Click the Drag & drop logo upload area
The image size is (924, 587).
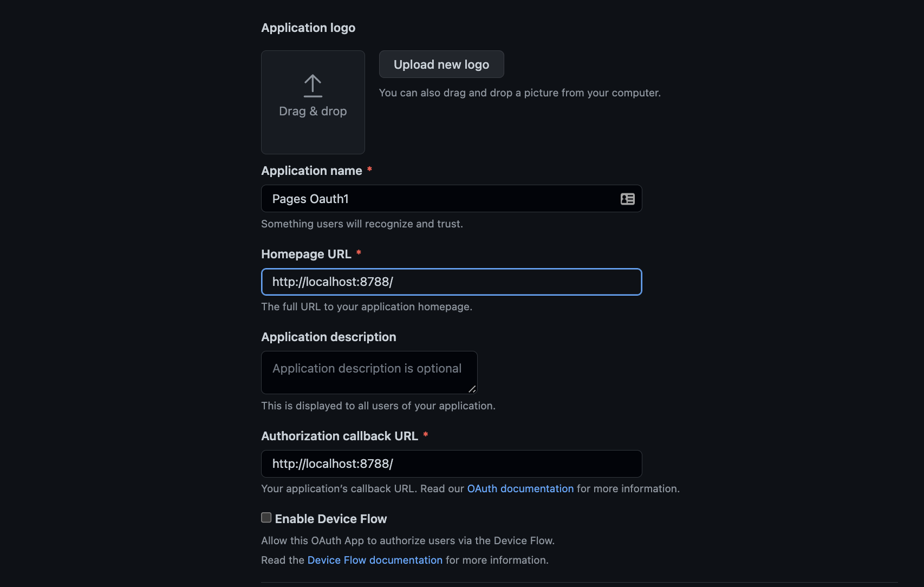coord(313,102)
